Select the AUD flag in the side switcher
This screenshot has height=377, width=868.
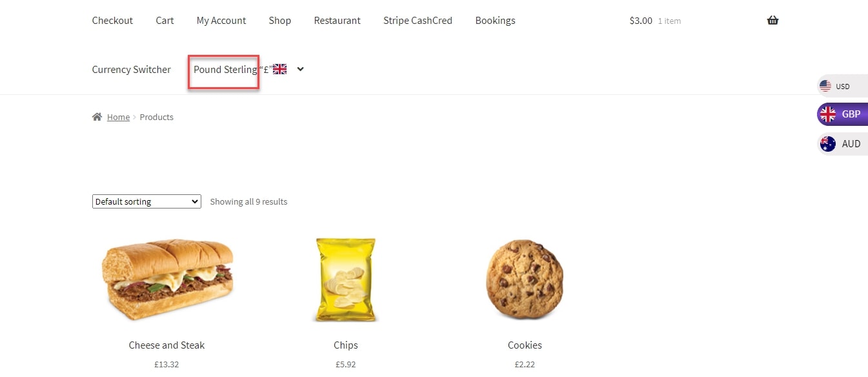(x=827, y=144)
